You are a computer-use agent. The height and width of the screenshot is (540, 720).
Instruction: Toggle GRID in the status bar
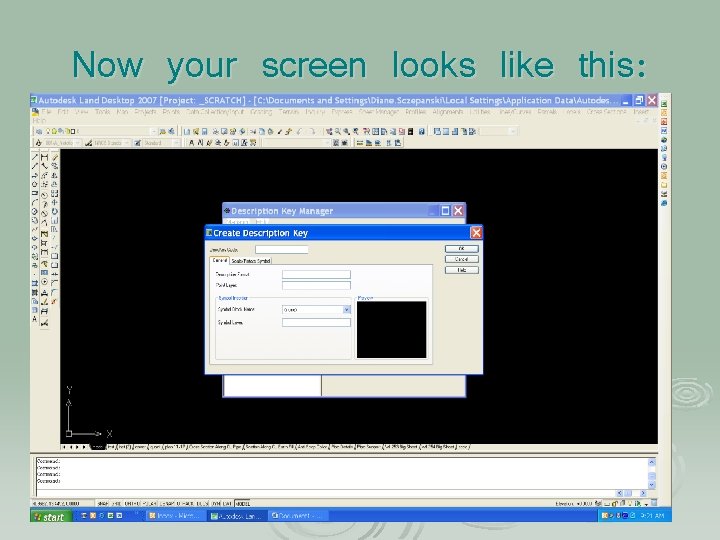pos(116,503)
